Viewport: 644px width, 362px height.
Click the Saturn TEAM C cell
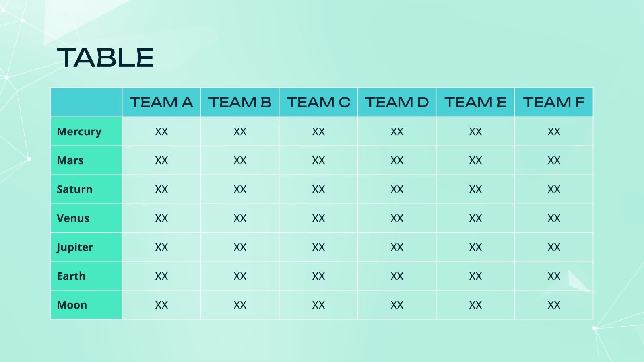pos(318,189)
